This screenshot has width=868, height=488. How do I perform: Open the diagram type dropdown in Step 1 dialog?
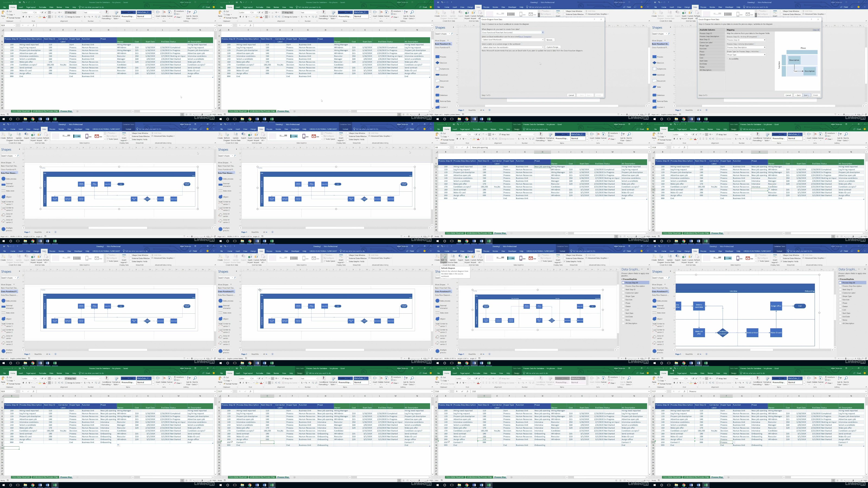click(542, 32)
